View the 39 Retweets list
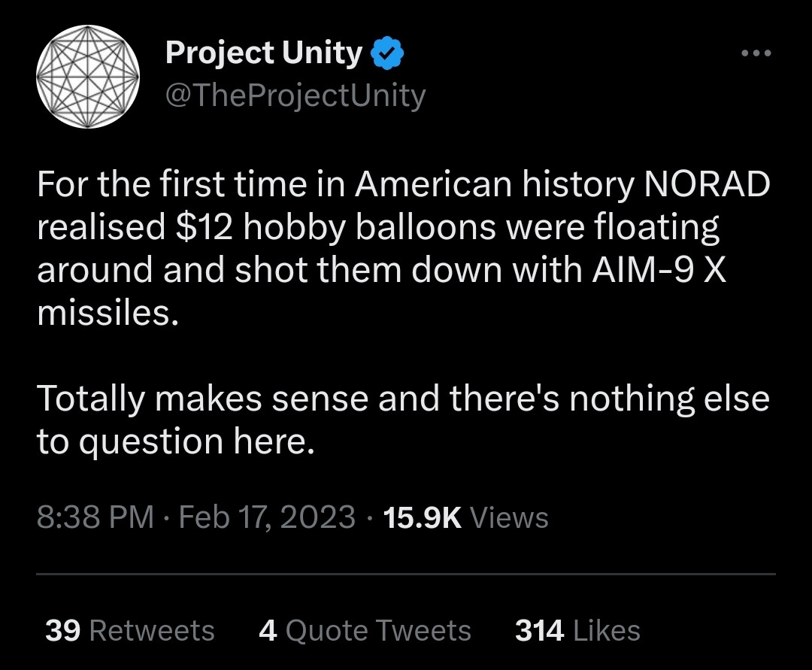Viewport: 812px width, 670px height. point(130,631)
